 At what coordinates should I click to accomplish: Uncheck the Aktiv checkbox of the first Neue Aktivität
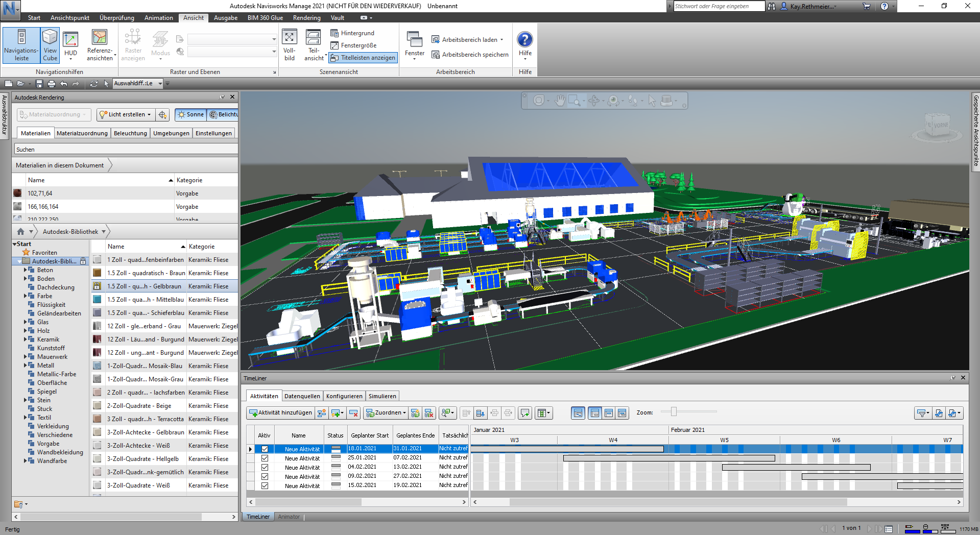[264, 449]
